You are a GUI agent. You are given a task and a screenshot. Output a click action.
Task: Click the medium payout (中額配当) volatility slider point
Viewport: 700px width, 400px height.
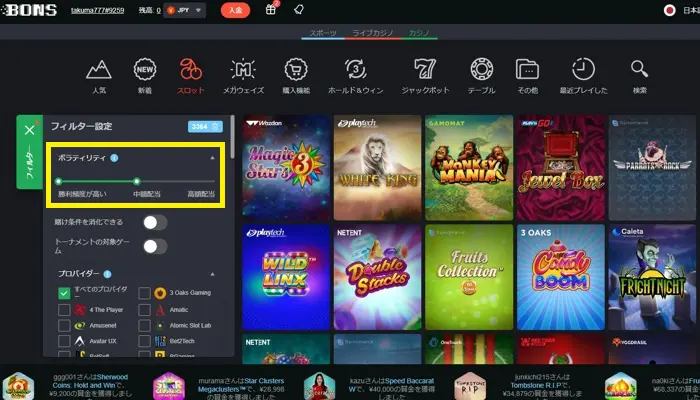pos(136,181)
